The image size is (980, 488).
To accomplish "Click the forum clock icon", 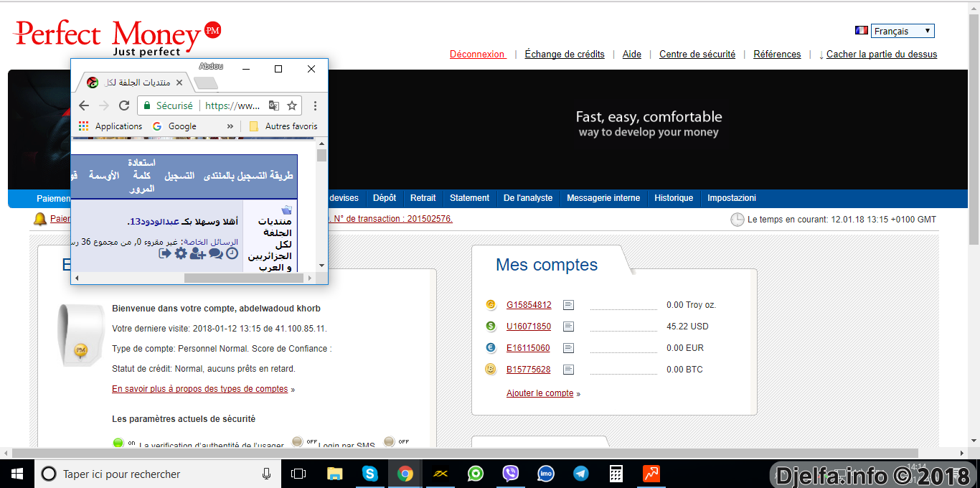I will pos(232,253).
